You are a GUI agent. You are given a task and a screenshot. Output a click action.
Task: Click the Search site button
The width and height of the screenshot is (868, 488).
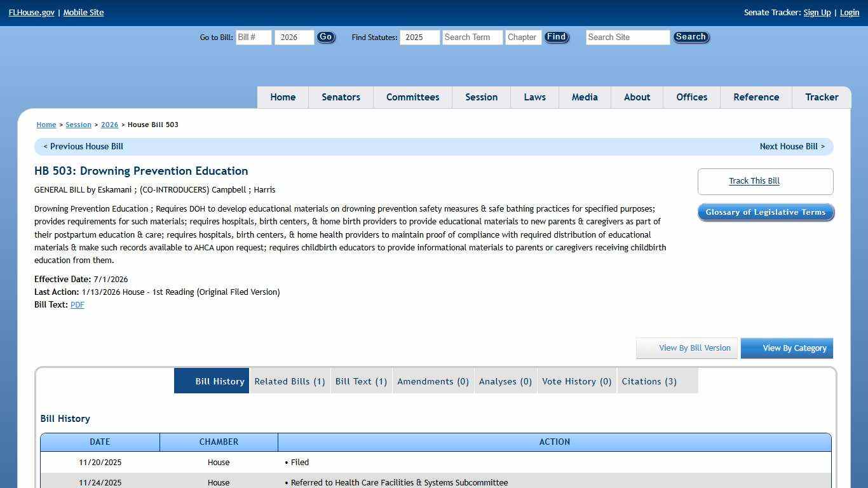click(x=691, y=37)
